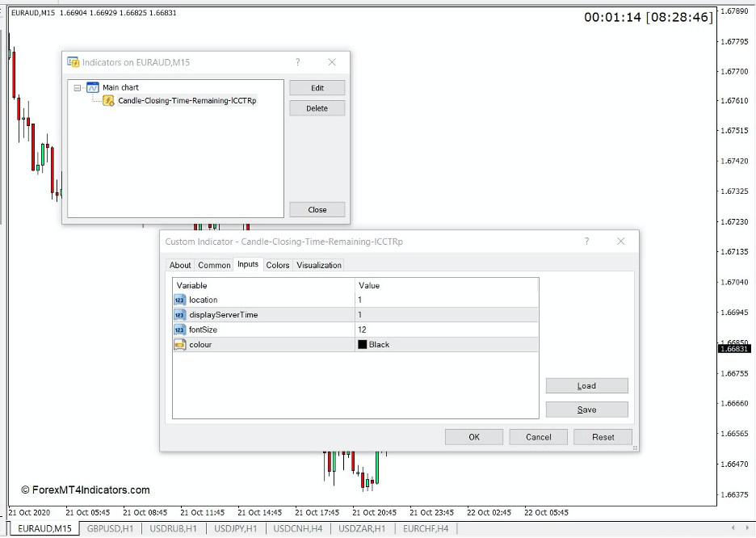Screen dimensions: 756x538
Task: Click the chart icon next to Main chart
Action: [x=92, y=87]
